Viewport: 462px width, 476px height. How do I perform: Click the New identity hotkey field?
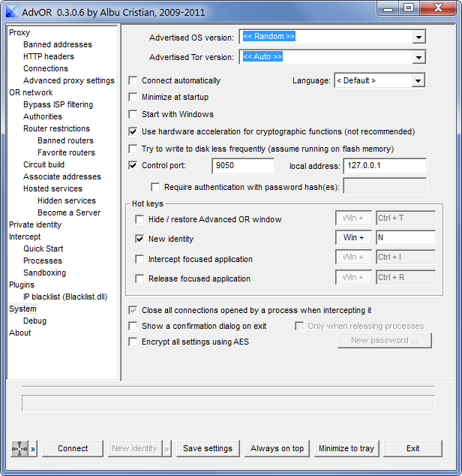click(x=406, y=237)
